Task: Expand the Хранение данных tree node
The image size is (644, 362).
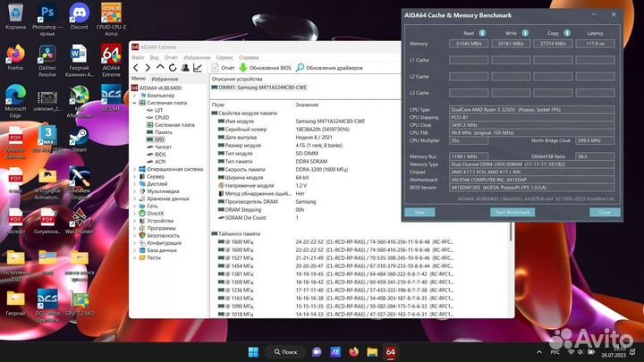Action: click(x=134, y=198)
